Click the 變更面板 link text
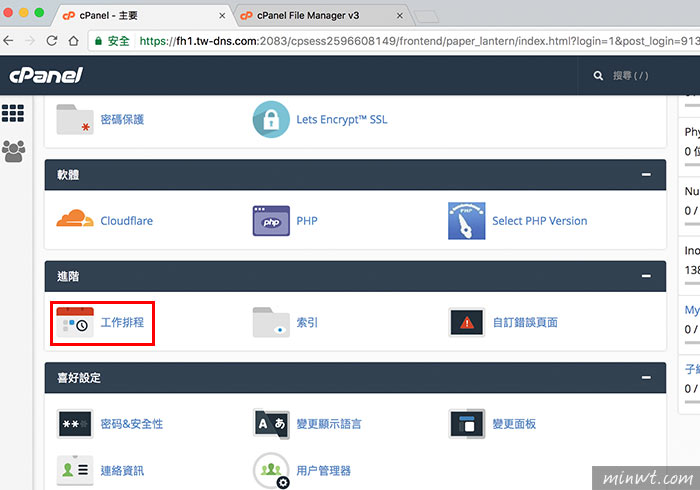 [x=514, y=424]
